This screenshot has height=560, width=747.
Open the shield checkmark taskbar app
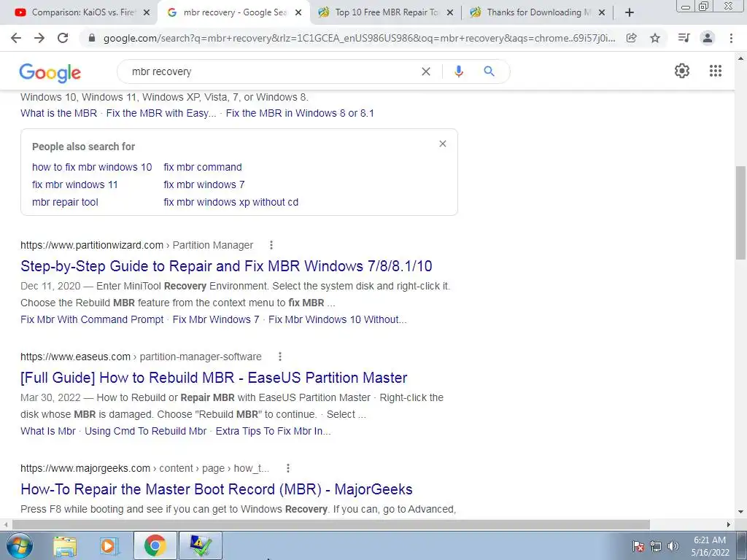click(x=200, y=545)
